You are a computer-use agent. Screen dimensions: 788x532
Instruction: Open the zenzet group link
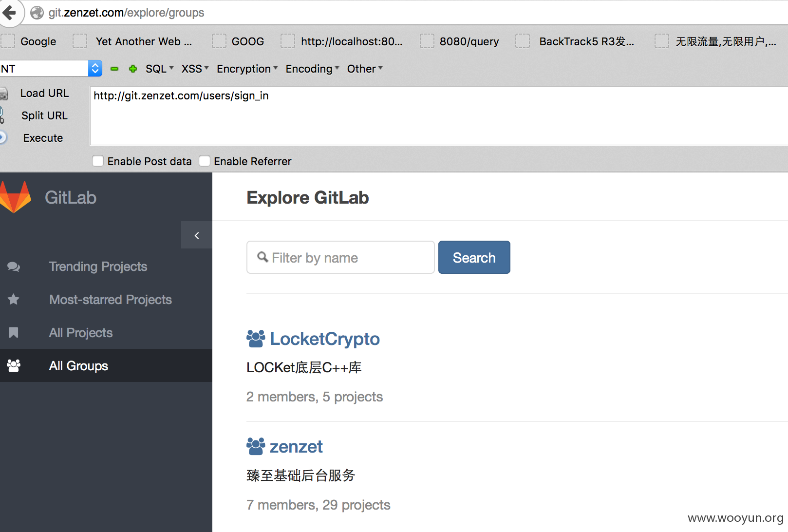pos(296,447)
